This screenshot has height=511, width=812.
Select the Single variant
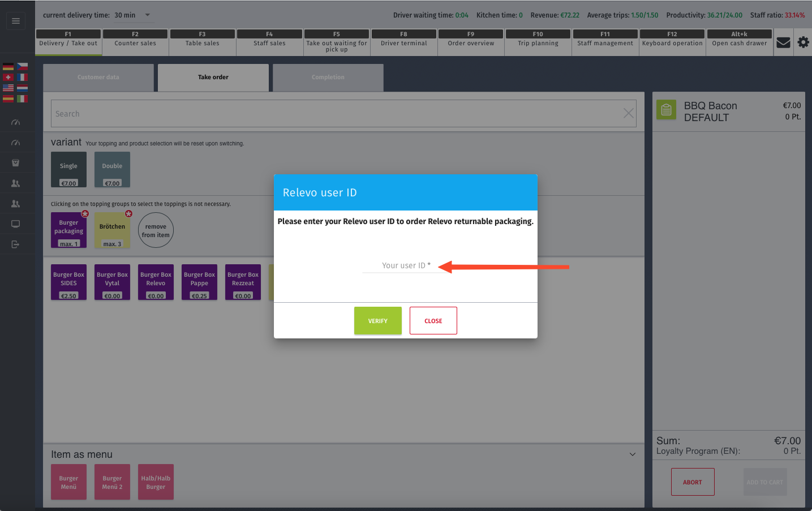point(68,169)
